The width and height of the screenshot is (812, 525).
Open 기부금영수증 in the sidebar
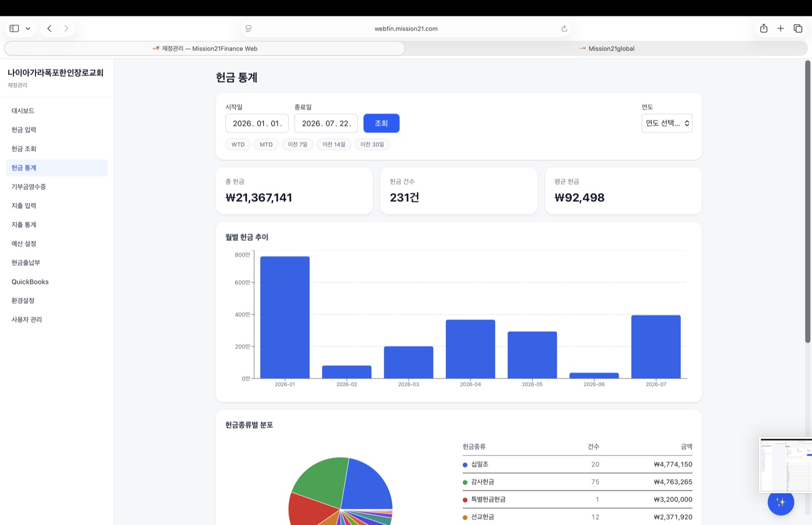coord(57,187)
